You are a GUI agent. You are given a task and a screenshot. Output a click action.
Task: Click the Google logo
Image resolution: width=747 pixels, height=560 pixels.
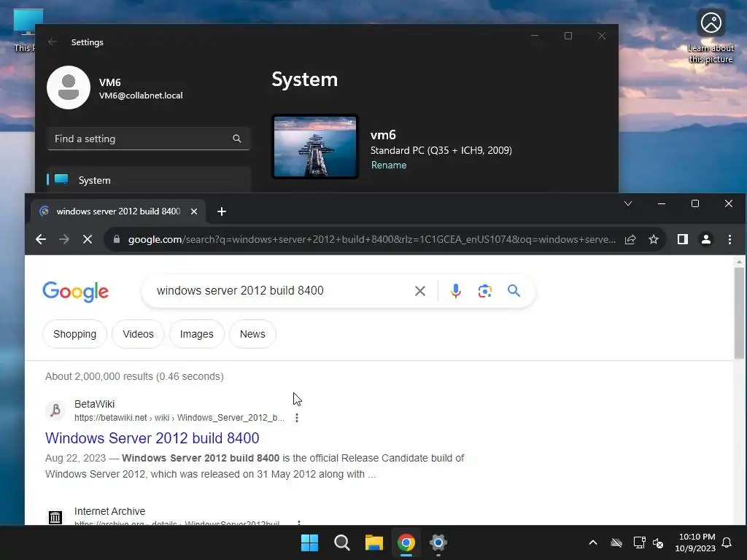(x=76, y=292)
